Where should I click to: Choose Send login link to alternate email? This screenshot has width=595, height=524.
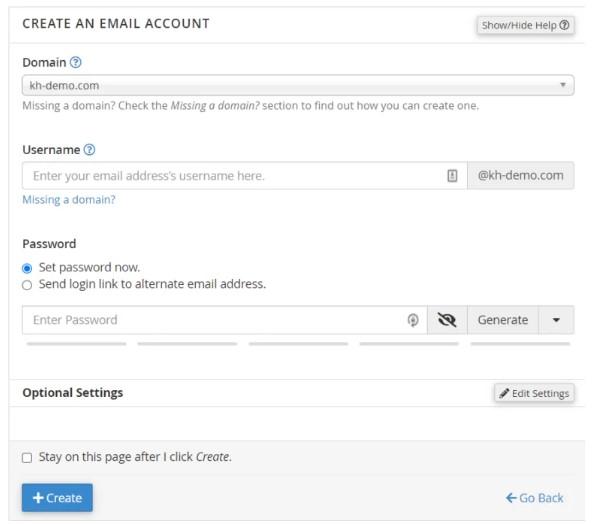27,285
